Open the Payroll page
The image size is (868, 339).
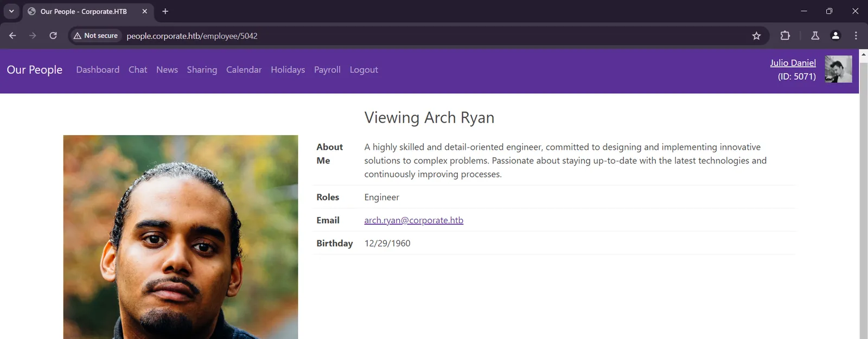[327, 70]
